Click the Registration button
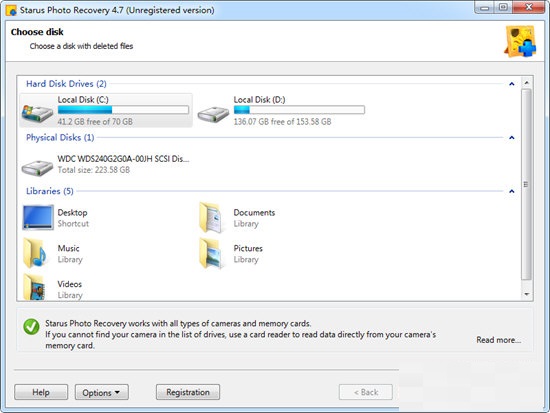Screen dimensions: 550x413 coord(188,392)
